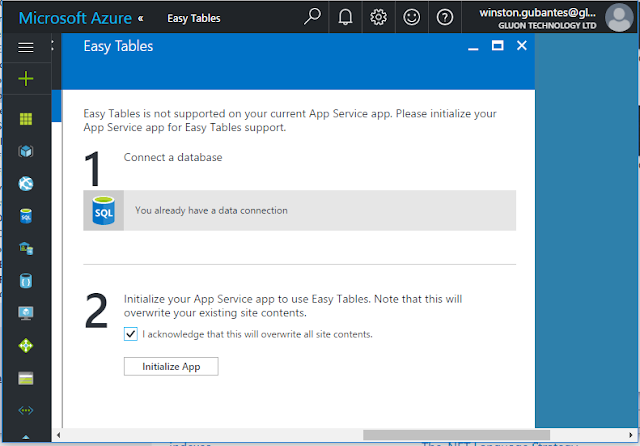Open help question mark icon

pos(444,17)
